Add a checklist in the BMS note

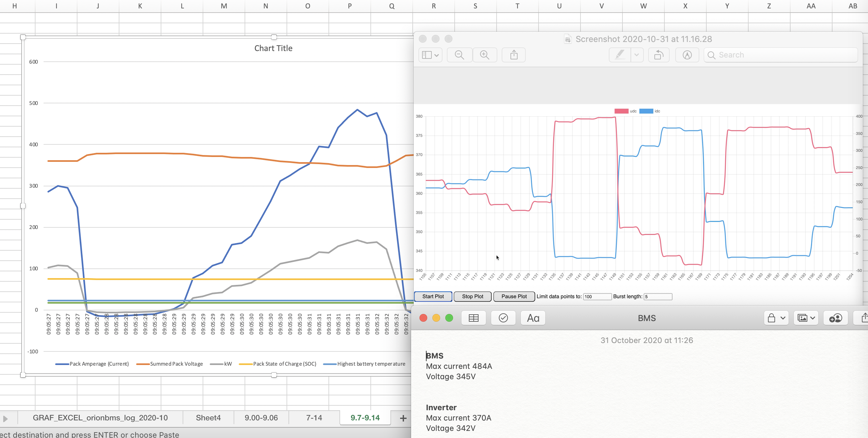(x=503, y=318)
